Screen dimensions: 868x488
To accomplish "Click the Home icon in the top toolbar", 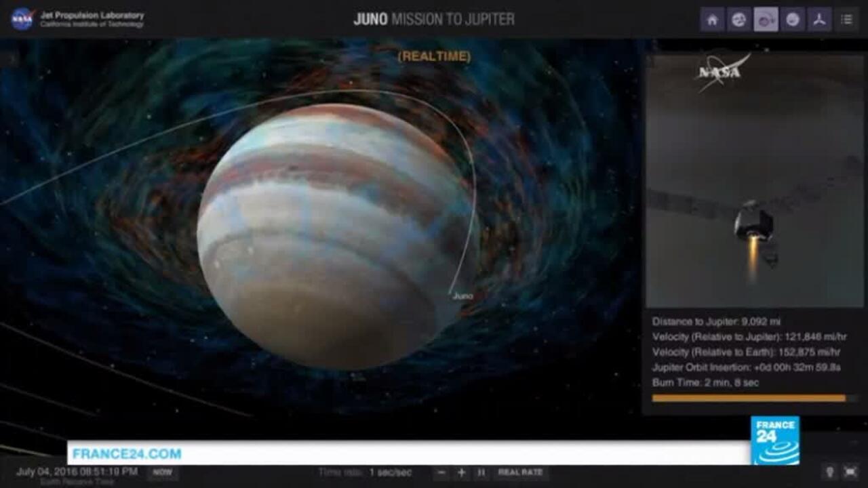I will coord(712,18).
